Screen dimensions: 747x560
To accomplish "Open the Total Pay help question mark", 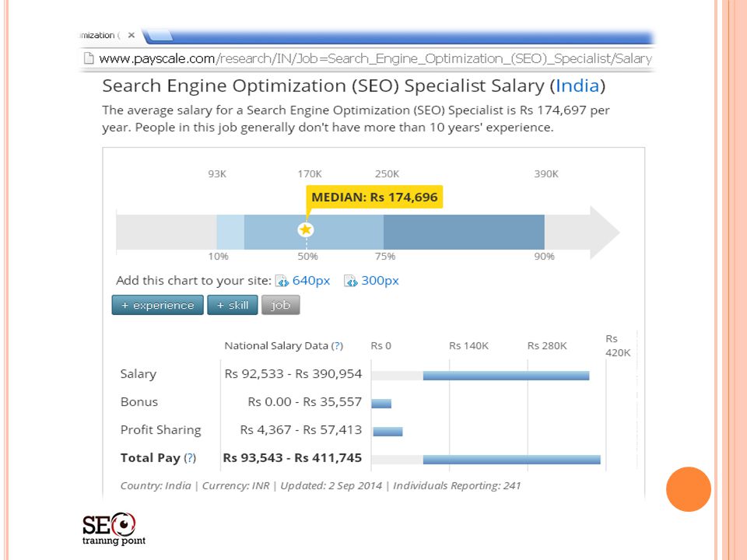I will [190, 458].
